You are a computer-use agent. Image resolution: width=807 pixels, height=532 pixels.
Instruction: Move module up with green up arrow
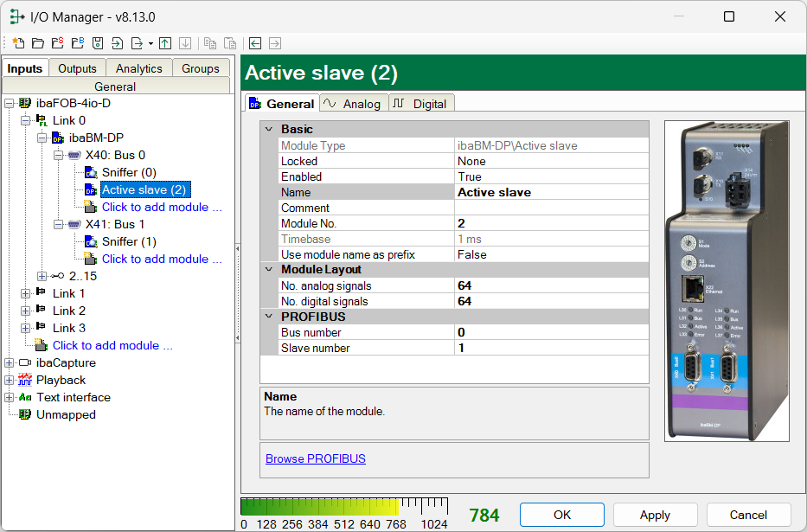coord(165,43)
